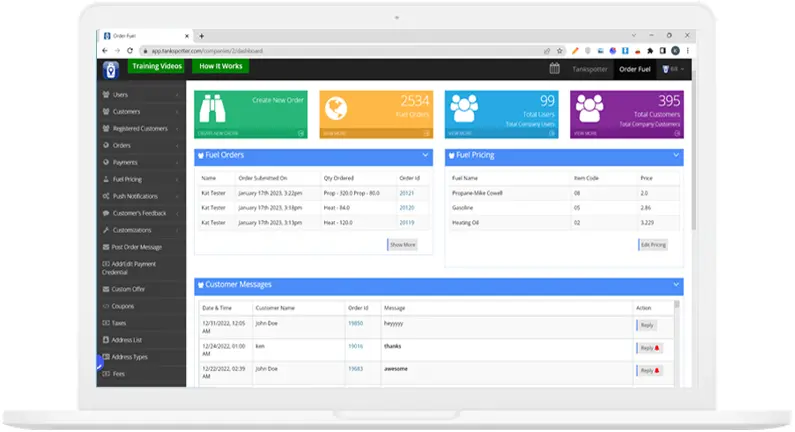
Task: Collapse the Customer Messages panel chevron
Action: click(676, 284)
